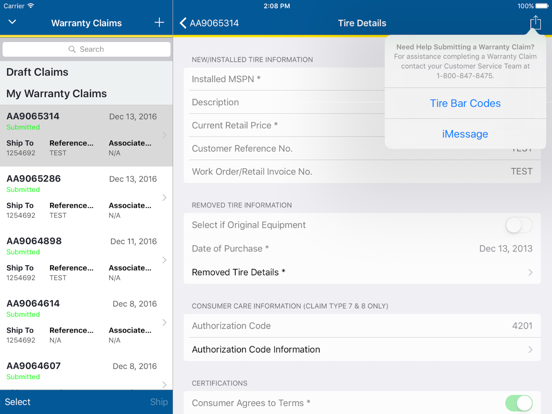Open claim AA9065314 chevron

coord(164,135)
